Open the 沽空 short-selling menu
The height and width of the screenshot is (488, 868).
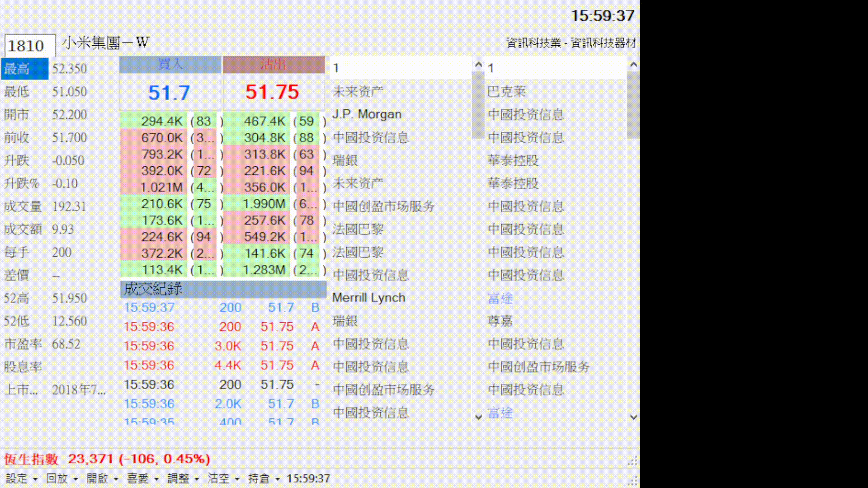tap(223, 478)
